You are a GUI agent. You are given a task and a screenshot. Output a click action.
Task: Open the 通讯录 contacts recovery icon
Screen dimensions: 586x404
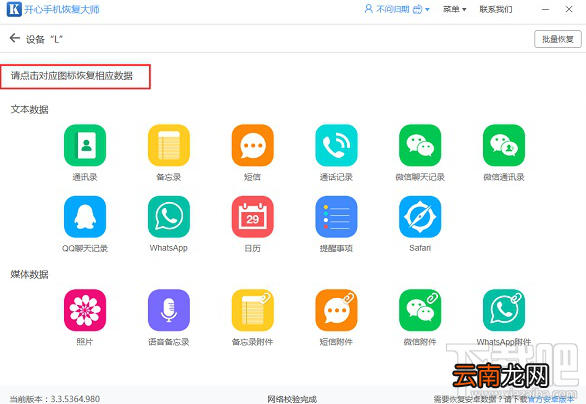click(85, 145)
